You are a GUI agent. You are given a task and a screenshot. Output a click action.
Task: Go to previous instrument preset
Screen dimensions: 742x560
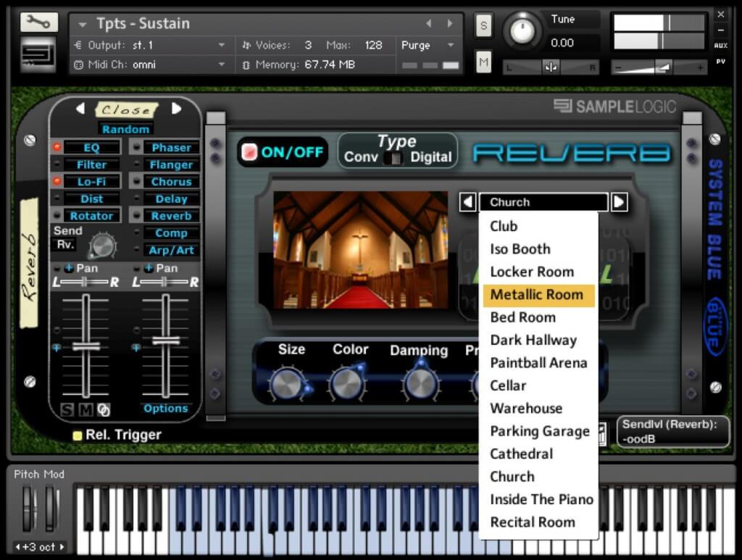[429, 23]
